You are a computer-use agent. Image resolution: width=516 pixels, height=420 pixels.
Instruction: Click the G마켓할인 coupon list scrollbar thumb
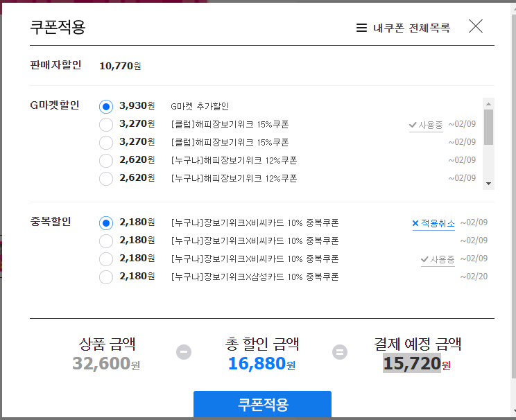pyautogui.click(x=489, y=127)
